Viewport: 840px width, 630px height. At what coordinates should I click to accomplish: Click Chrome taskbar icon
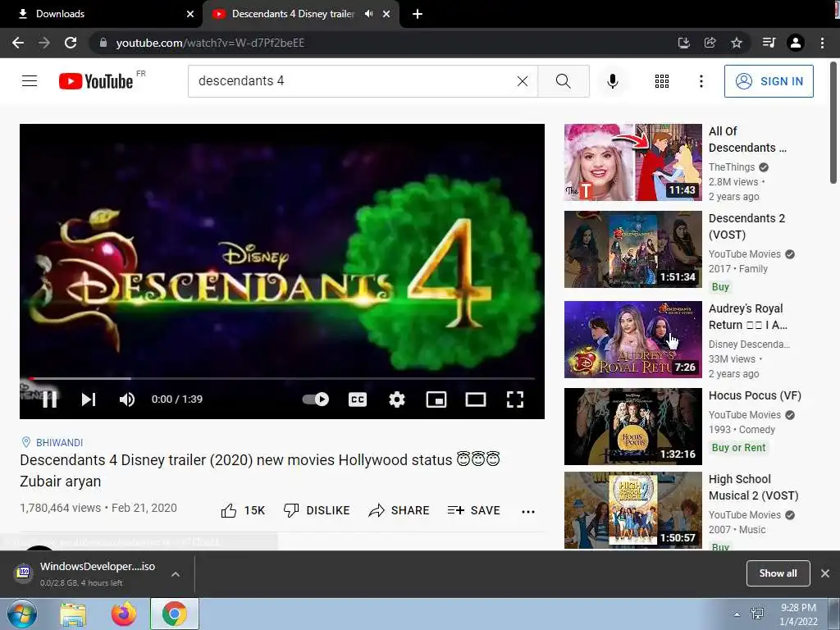click(x=175, y=614)
